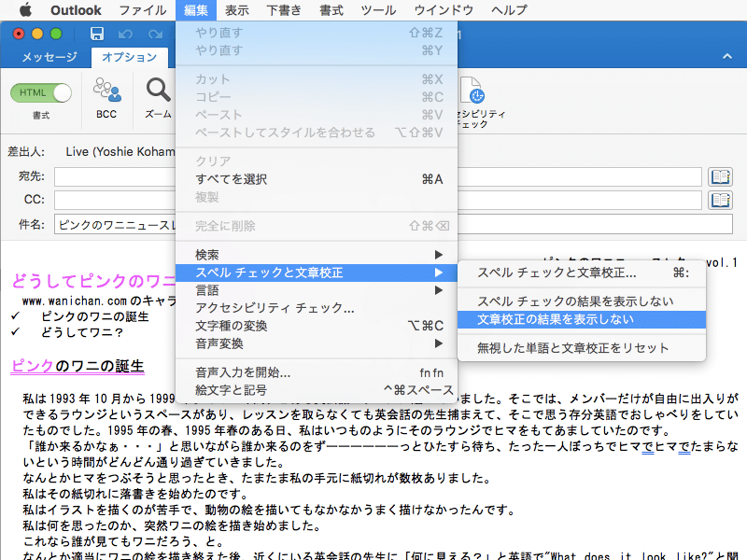Viewport: 747px width, 560px height.
Task: Open スペル チェックと文章校正... in submenu
Action: point(581,273)
